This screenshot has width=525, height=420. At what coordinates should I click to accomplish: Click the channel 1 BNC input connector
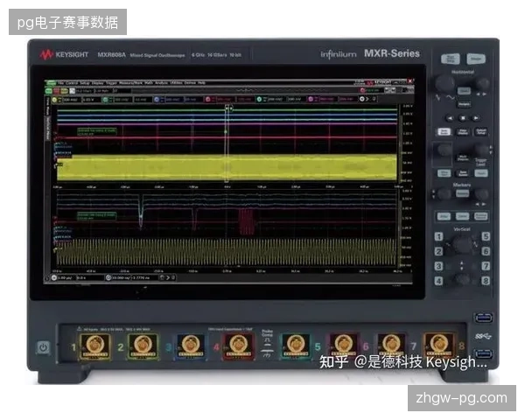click(95, 346)
